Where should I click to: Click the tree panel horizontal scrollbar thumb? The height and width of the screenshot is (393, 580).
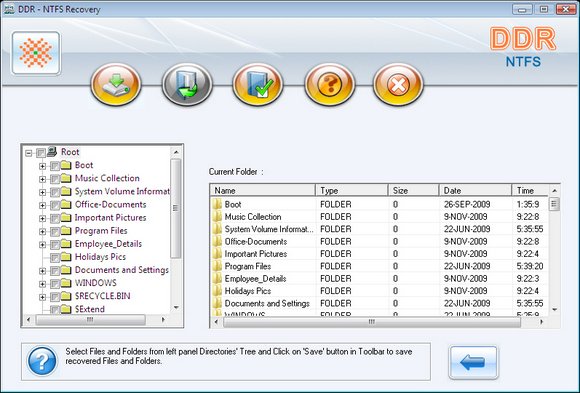pos(90,320)
